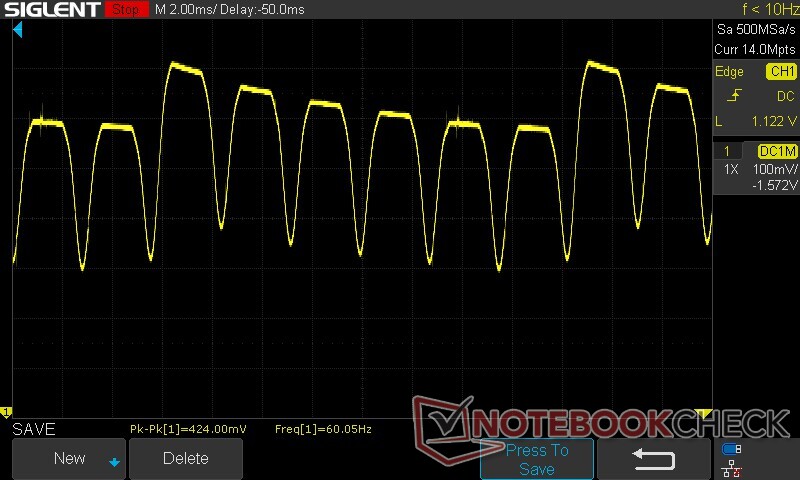
Task: Click the 100mV/ vertical scale value
Action: (775, 169)
